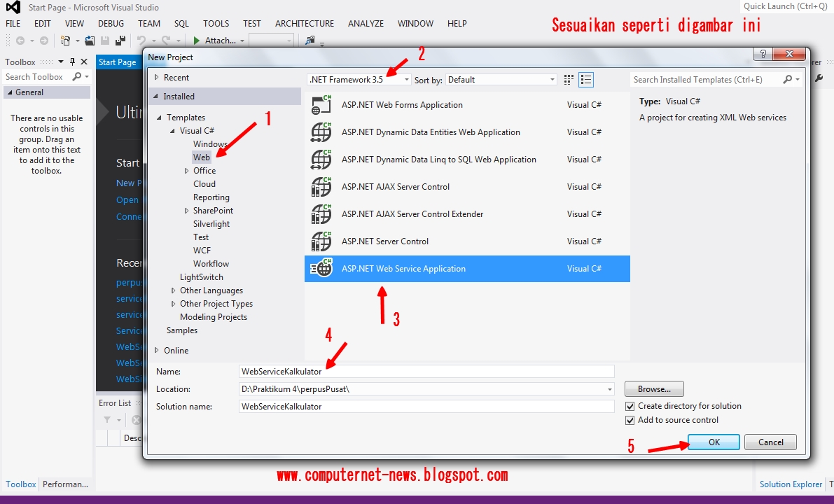Image resolution: width=834 pixels, height=504 pixels.
Task: Select the Web template category
Action: pos(202,157)
